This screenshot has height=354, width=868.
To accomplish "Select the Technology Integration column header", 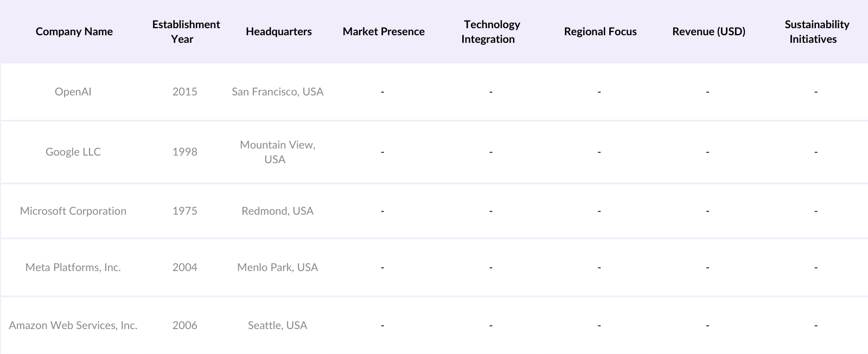I will tap(491, 31).
